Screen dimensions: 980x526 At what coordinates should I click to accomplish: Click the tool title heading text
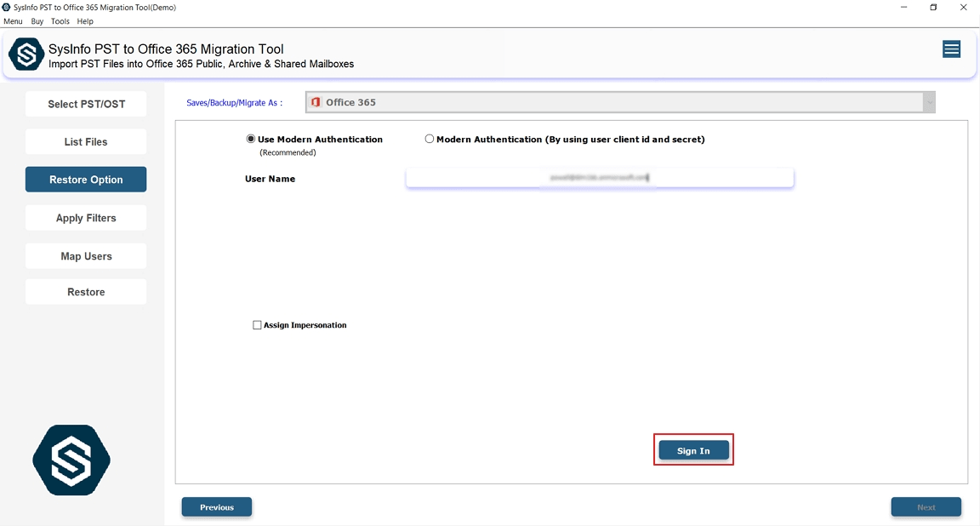coord(166,49)
